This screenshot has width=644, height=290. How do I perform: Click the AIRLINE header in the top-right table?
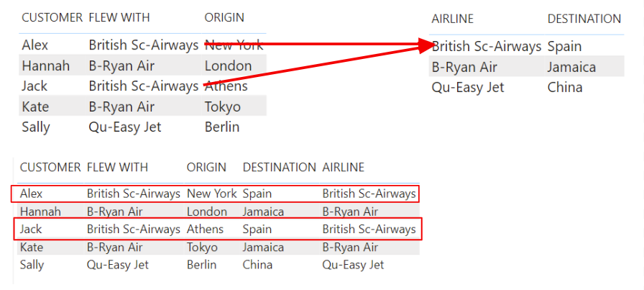point(452,19)
